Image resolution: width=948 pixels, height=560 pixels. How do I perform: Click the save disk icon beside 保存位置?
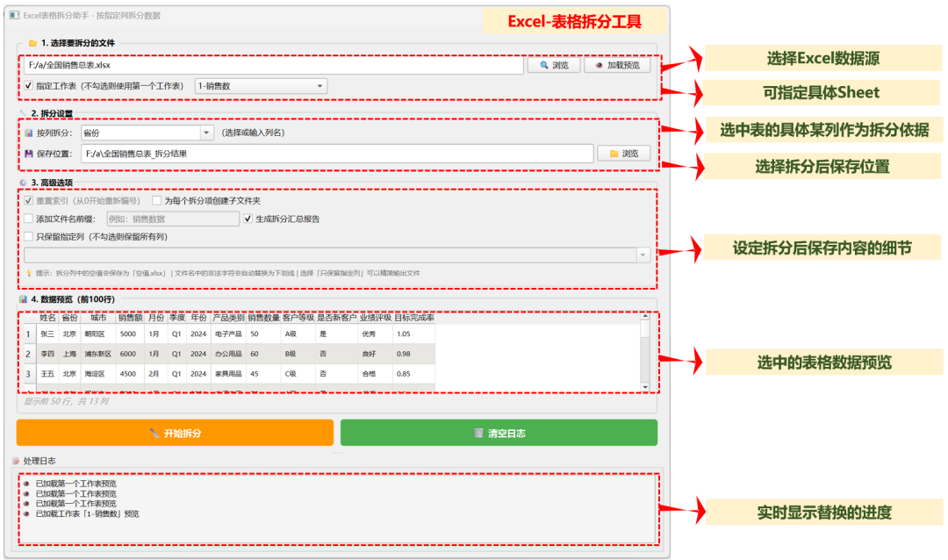28,154
